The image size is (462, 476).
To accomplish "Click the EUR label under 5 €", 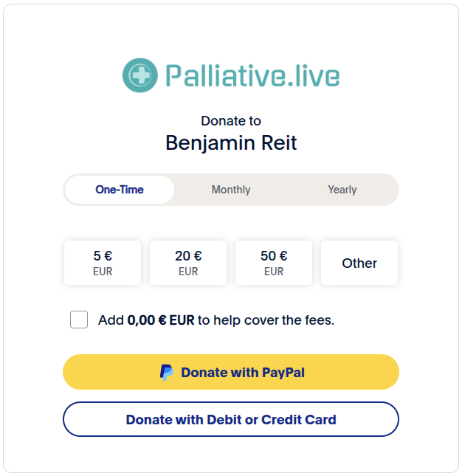I will (103, 272).
